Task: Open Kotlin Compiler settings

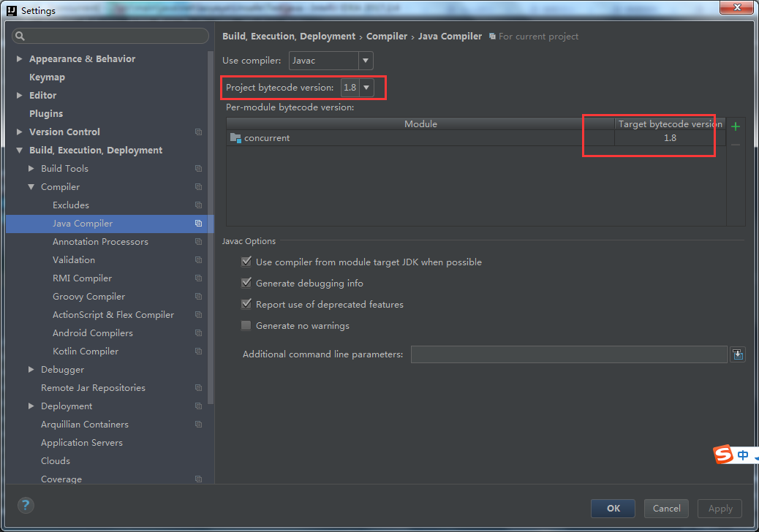Action: click(x=86, y=351)
